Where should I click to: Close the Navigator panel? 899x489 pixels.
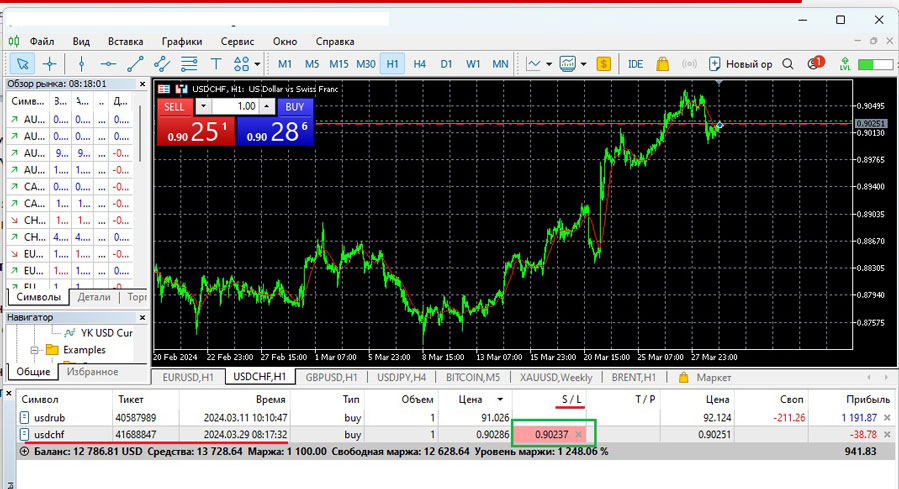142,317
